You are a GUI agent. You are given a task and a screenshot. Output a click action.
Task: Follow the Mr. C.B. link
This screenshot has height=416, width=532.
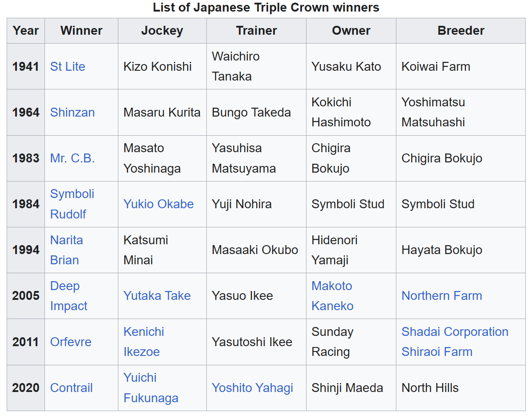[72, 158]
